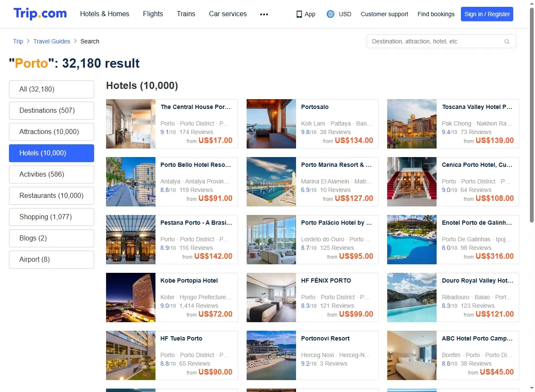The width and height of the screenshot is (535, 392).
Task: Open Douro Royal Valley Hotel photo
Action: pyautogui.click(x=412, y=298)
